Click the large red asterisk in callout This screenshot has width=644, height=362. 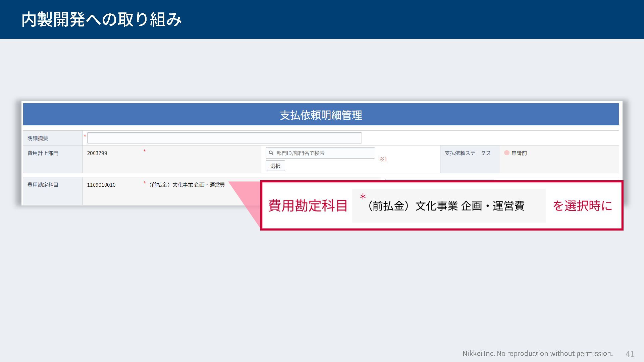pyautogui.click(x=363, y=197)
